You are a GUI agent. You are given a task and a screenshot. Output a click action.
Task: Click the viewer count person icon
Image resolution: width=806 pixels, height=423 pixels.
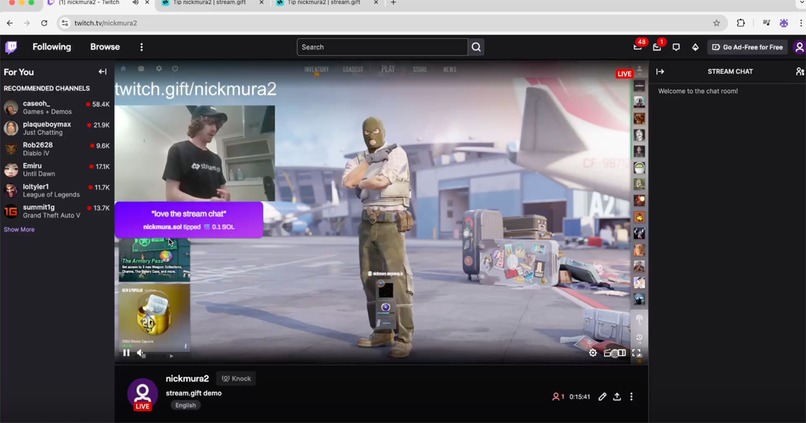tap(556, 397)
